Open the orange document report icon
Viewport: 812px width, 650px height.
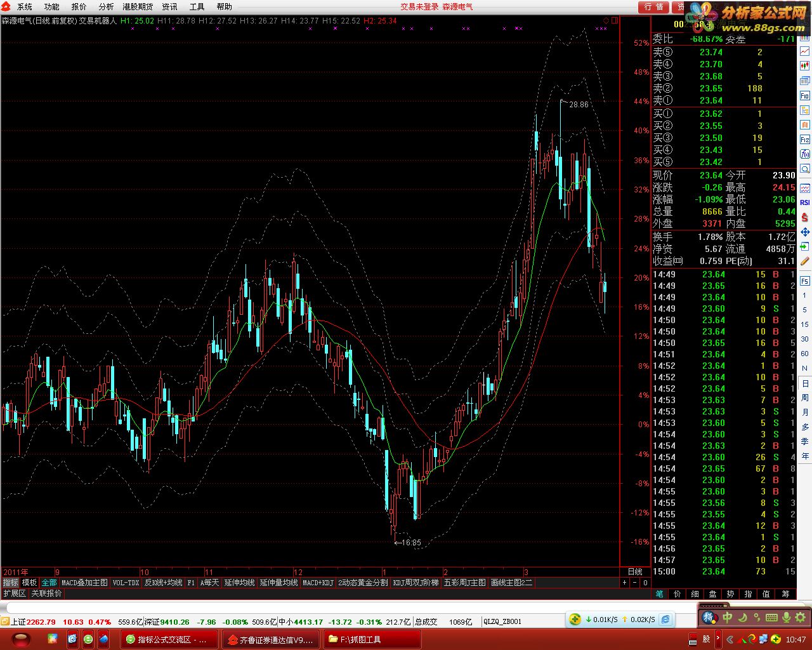coord(804,125)
